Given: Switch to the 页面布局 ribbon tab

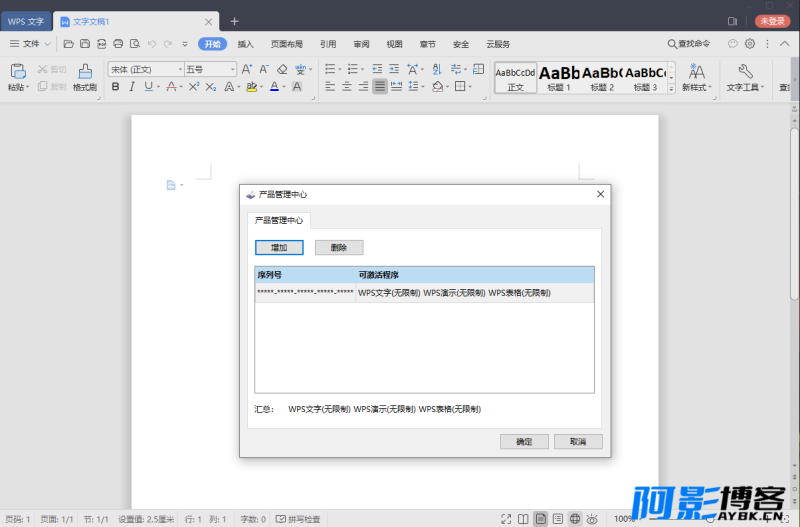Looking at the screenshot, I should tap(287, 44).
